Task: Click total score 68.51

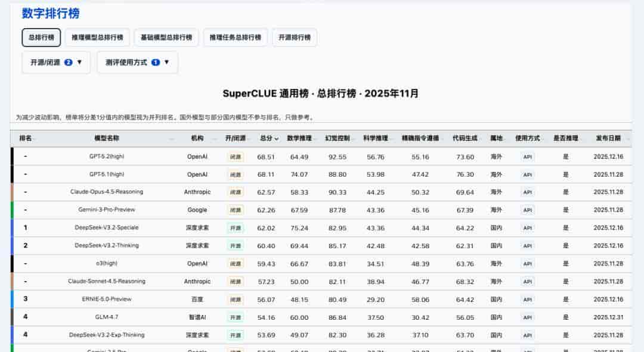Action: [x=266, y=157]
